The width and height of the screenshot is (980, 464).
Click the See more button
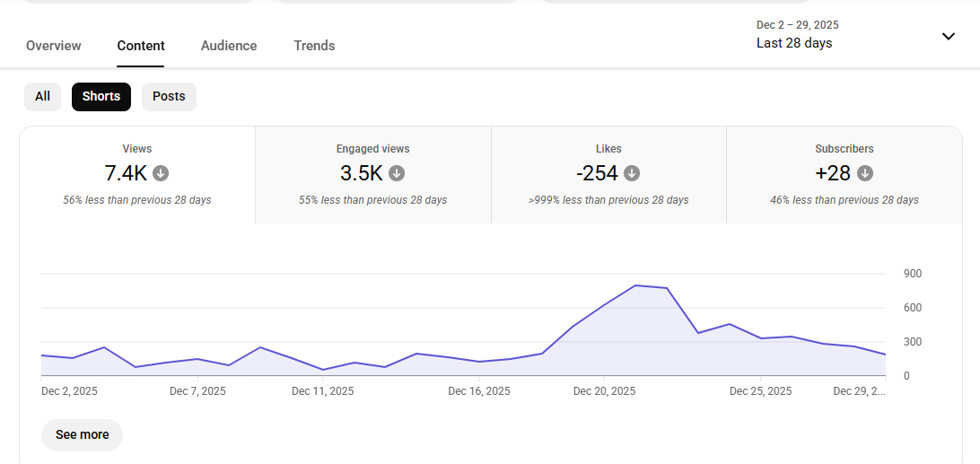coord(82,434)
